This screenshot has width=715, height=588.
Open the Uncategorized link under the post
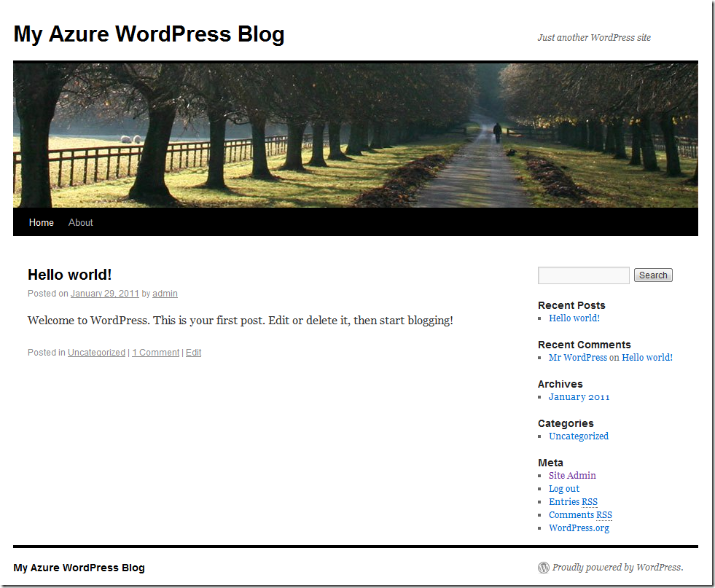coord(96,353)
